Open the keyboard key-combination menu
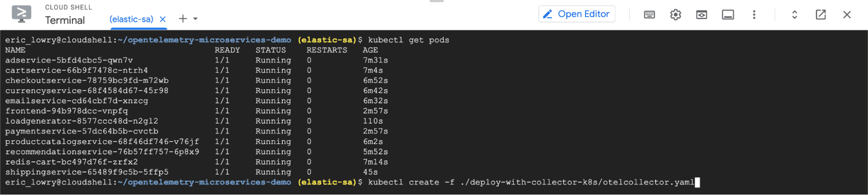Screen dimensions: 868x195 pyautogui.click(x=649, y=15)
